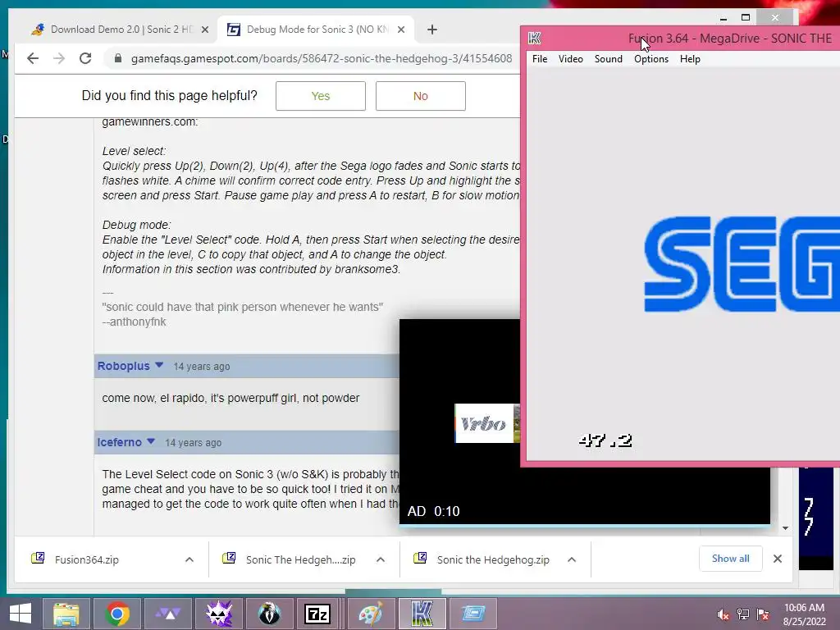Viewport: 840px width, 630px height.
Task: Click the purple spiky monster taskbar icon
Action: coord(219,614)
